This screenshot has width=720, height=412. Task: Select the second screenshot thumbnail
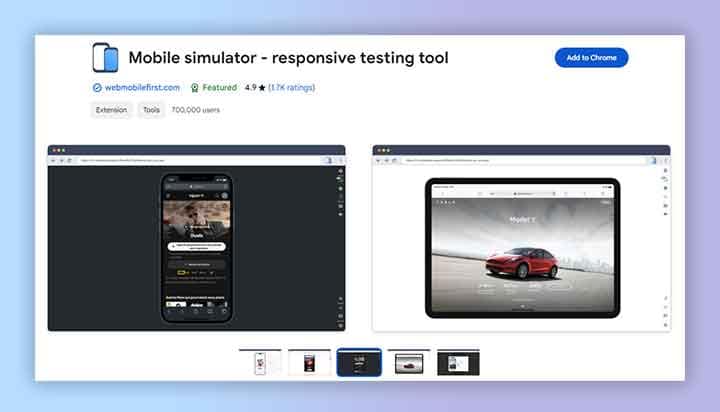310,362
